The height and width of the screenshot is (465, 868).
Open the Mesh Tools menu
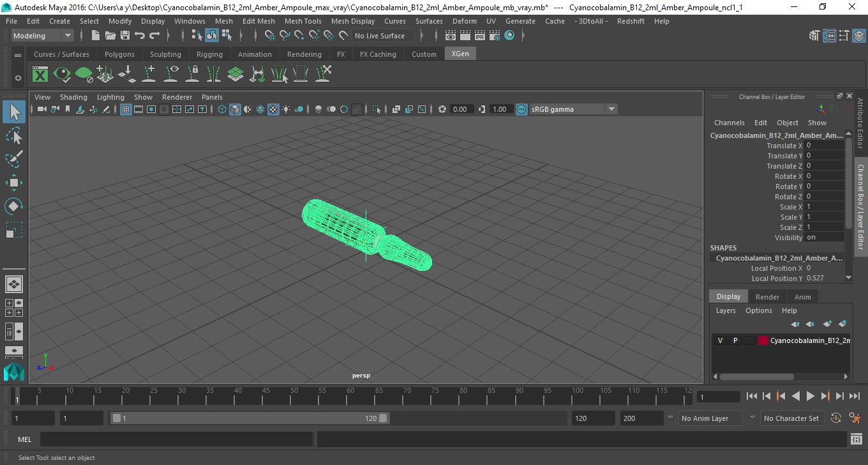pos(303,21)
